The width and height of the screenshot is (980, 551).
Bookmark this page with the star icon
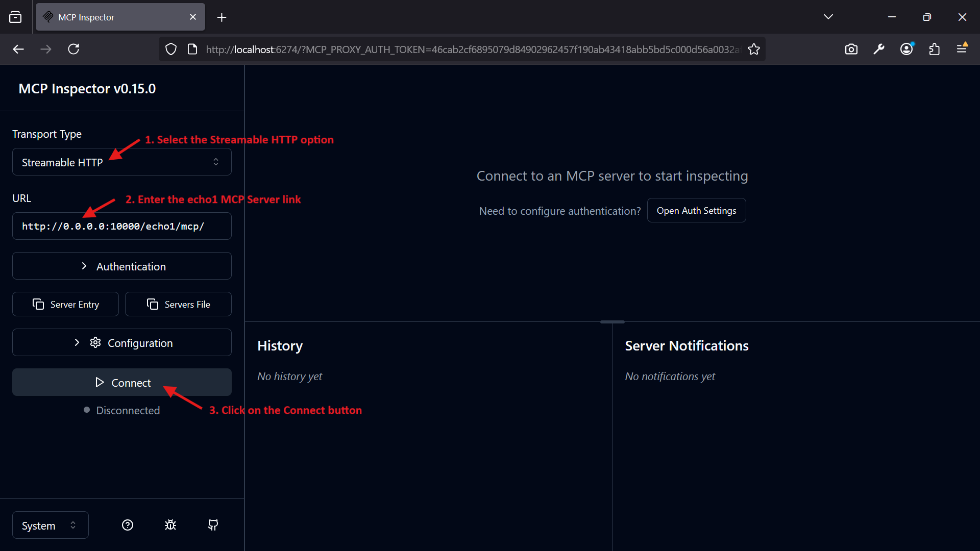coord(754,49)
